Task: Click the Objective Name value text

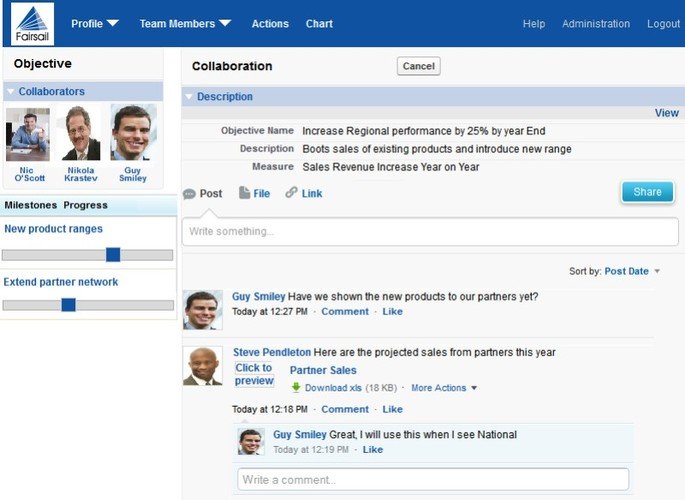Action: click(x=423, y=131)
